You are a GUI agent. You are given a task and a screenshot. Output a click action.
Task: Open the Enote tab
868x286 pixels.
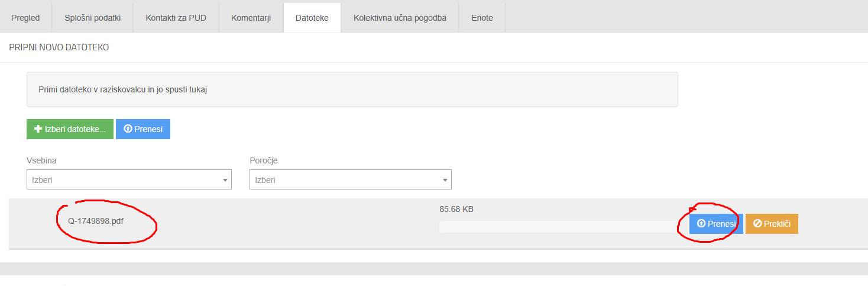[x=482, y=18]
